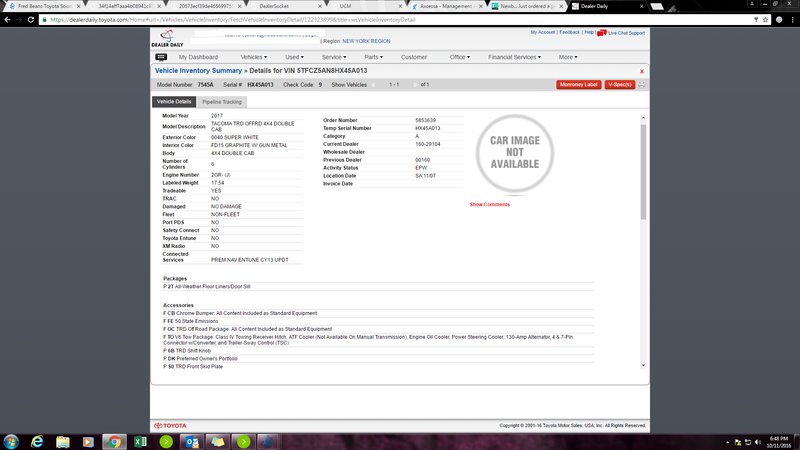Click the details panel vertical scrollbar thumb
The height and width of the screenshot is (450, 800).
tap(643, 172)
